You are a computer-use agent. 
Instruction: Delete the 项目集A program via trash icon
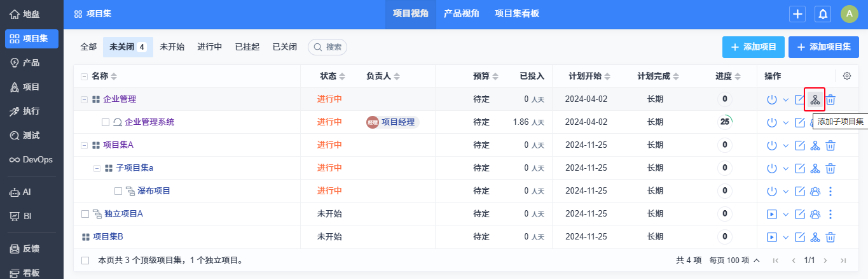(830, 145)
